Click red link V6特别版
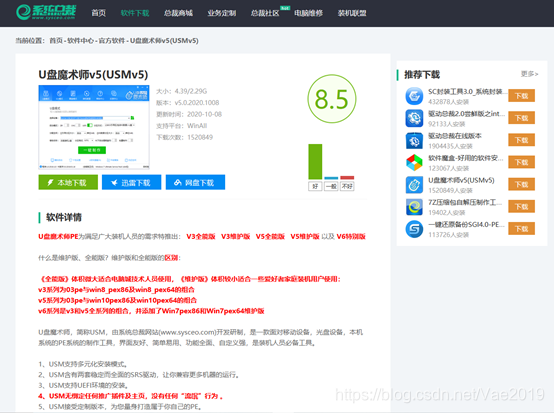This screenshot has width=554, height=413. coord(351,236)
